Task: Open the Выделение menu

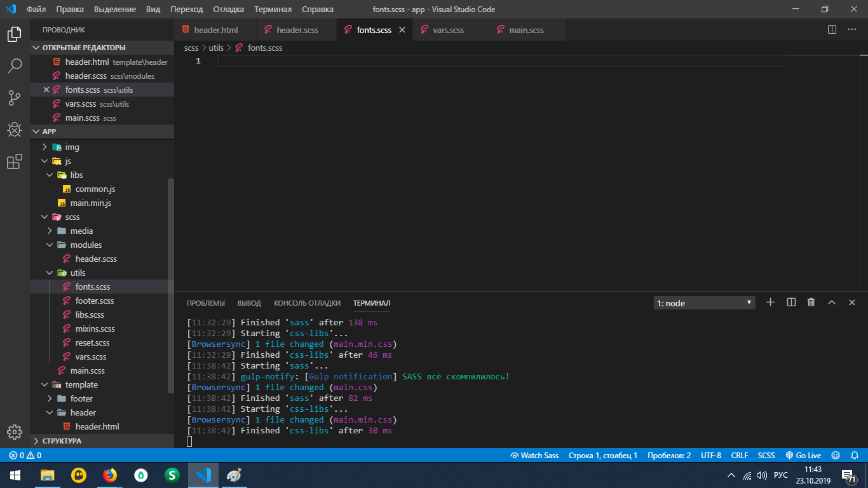Action: [x=115, y=10]
